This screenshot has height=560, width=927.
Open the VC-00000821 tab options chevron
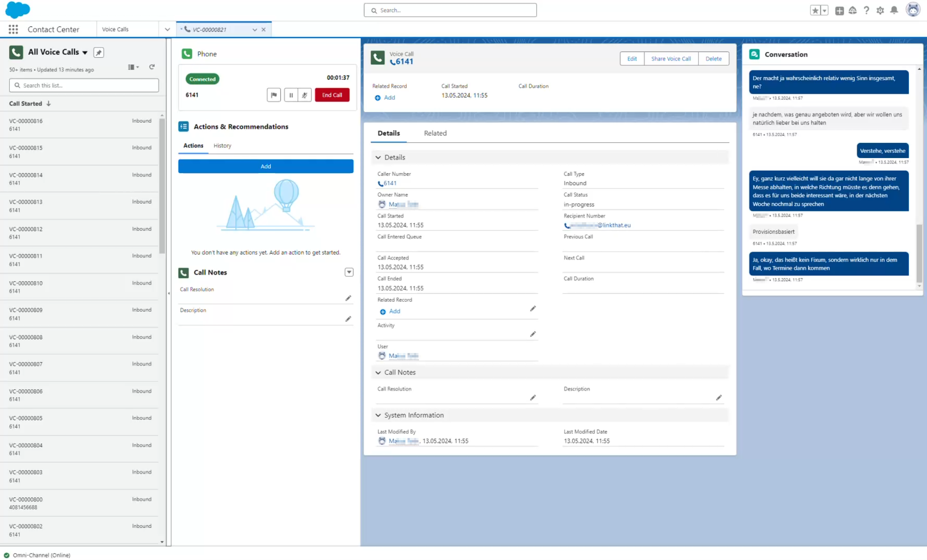coord(255,30)
